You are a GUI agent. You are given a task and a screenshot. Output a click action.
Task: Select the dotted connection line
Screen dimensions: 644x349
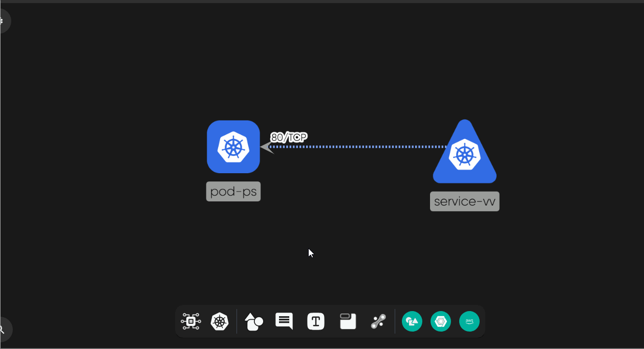(x=358, y=147)
